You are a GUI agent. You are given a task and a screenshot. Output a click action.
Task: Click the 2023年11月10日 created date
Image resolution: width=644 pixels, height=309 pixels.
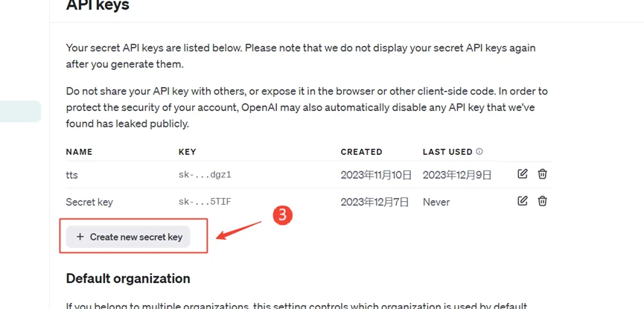376,175
